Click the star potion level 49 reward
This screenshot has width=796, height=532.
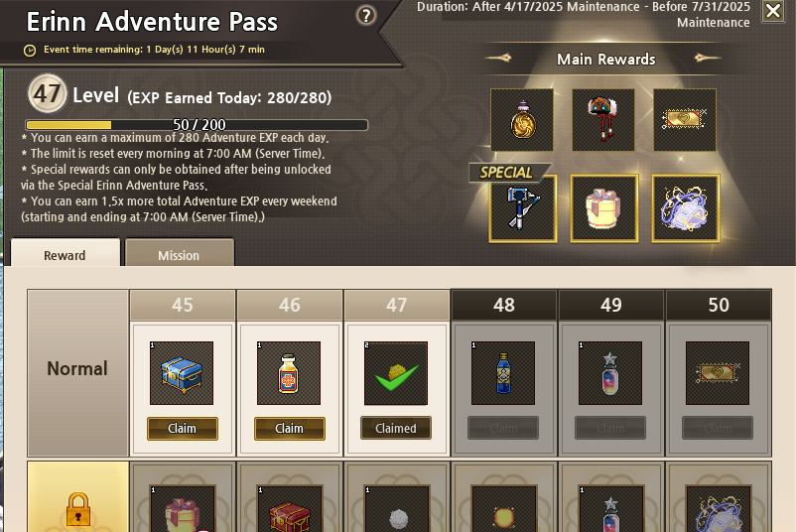[x=610, y=373]
